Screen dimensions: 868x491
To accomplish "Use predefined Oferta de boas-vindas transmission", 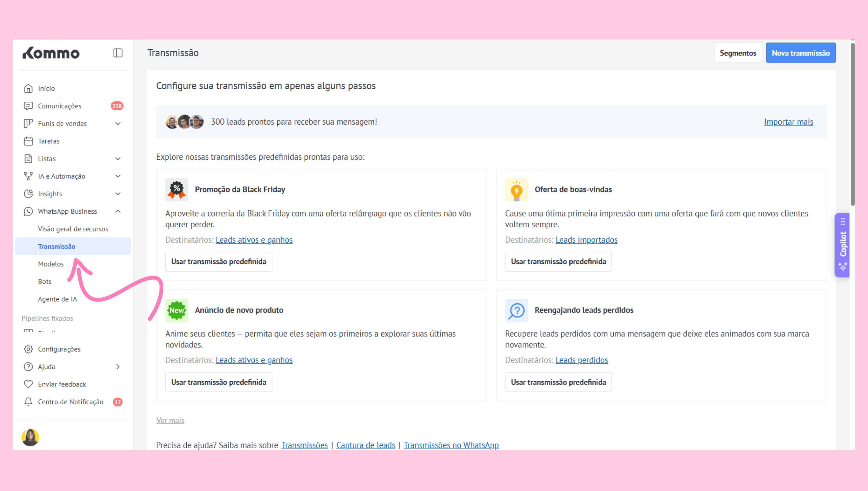I will click(558, 262).
